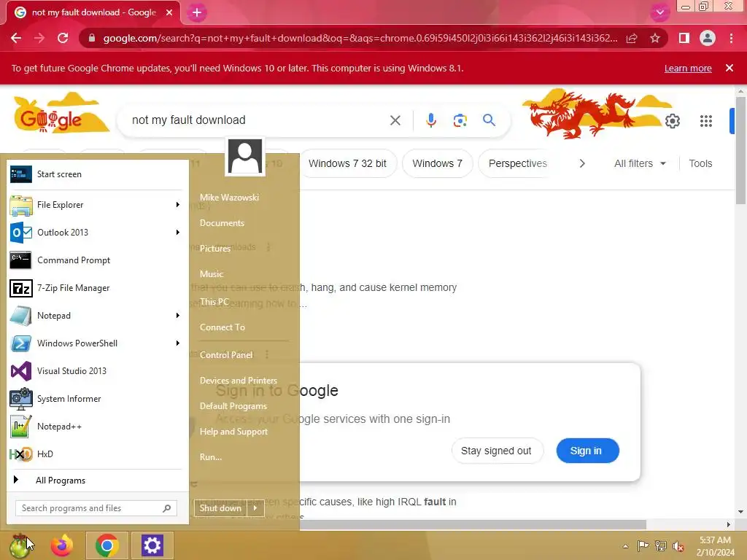The height and width of the screenshot is (560, 747).
Task: Expand Windows PowerShell jump list arrow
Action: click(x=178, y=343)
